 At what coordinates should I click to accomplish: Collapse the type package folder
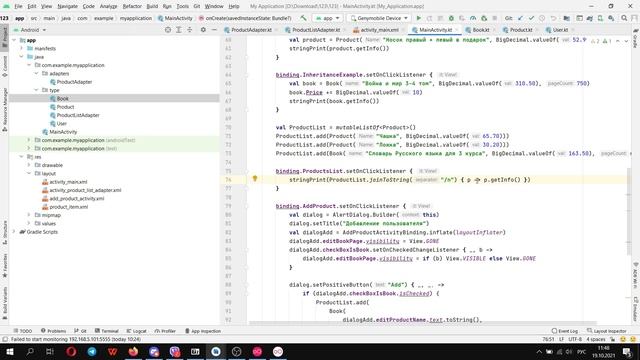[36, 90]
